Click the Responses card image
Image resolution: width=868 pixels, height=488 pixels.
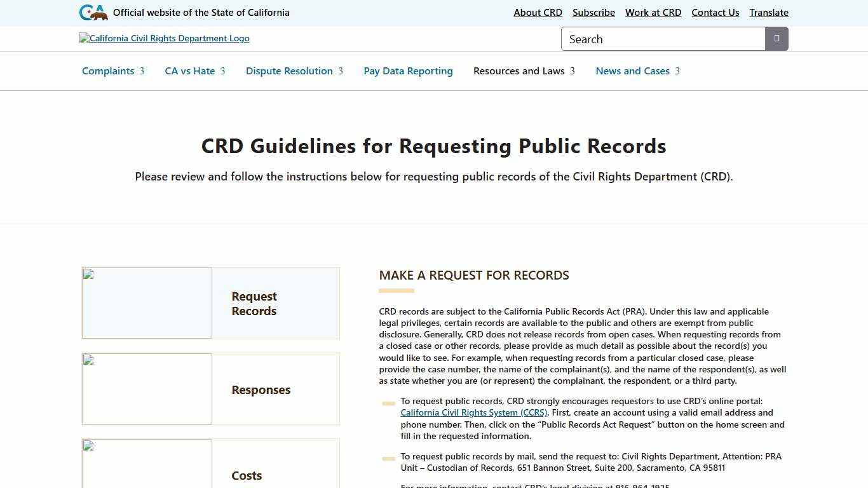pos(147,389)
